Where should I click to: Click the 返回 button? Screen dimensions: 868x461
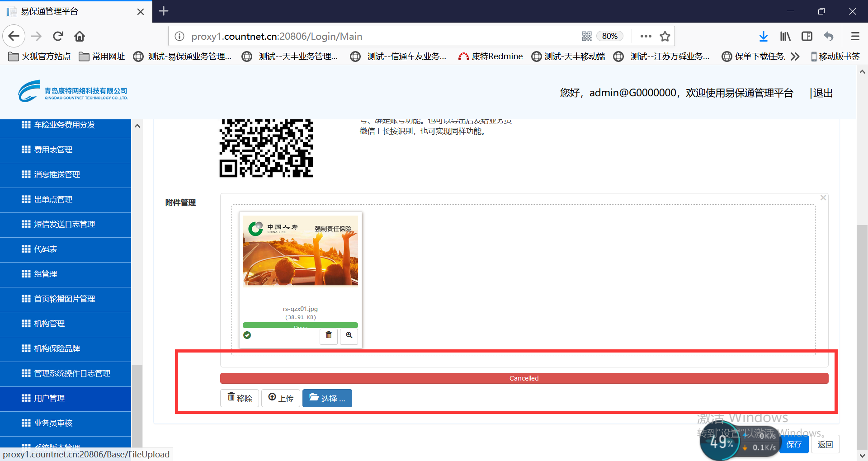point(826,444)
